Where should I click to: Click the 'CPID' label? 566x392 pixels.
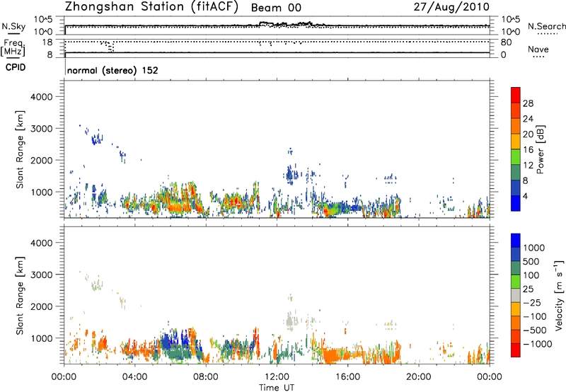point(16,67)
